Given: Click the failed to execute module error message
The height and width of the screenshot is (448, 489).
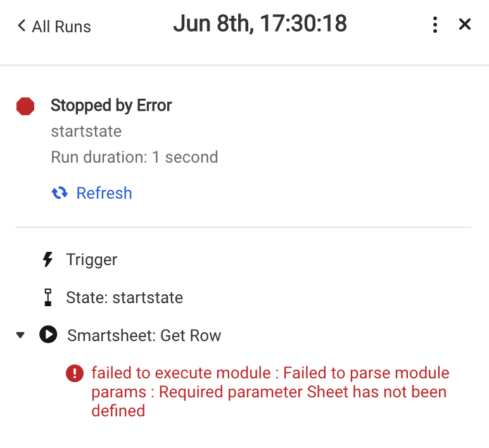Looking at the screenshot, I should click(270, 392).
